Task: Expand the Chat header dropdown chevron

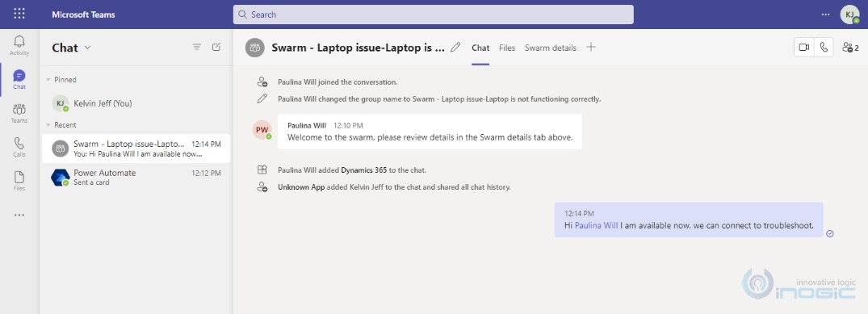Action: click(x=87, y=48)
